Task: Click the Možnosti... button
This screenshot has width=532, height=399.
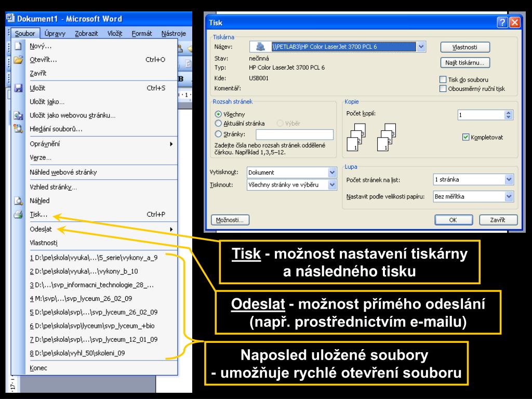Action: (230, 220)
